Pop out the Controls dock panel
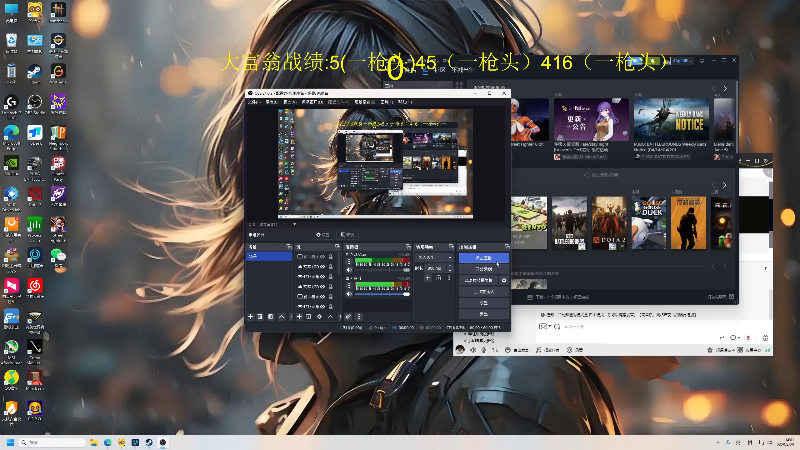The image size is (800, 450). coord(507,246)
